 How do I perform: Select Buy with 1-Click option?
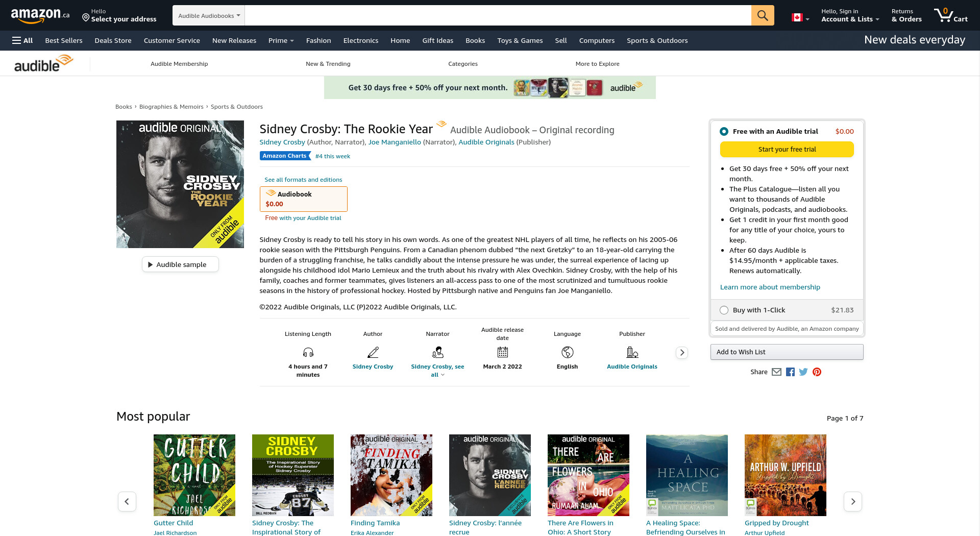click(724, 310)
